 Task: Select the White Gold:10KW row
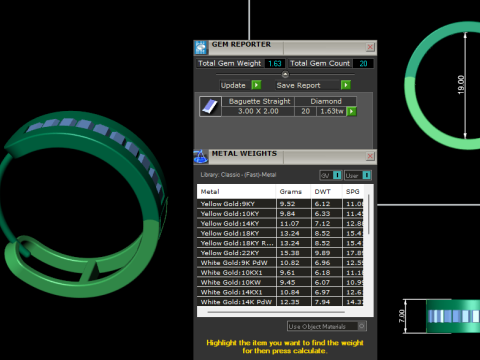coord(280,282)
